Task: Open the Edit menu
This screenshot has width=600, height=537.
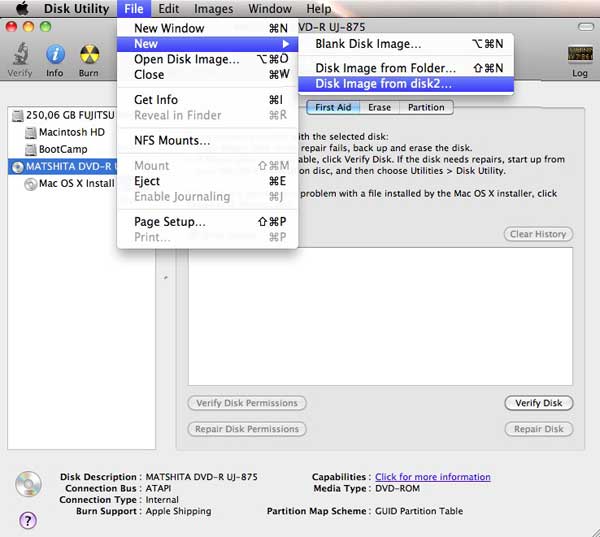Action: tap(169, 8)
